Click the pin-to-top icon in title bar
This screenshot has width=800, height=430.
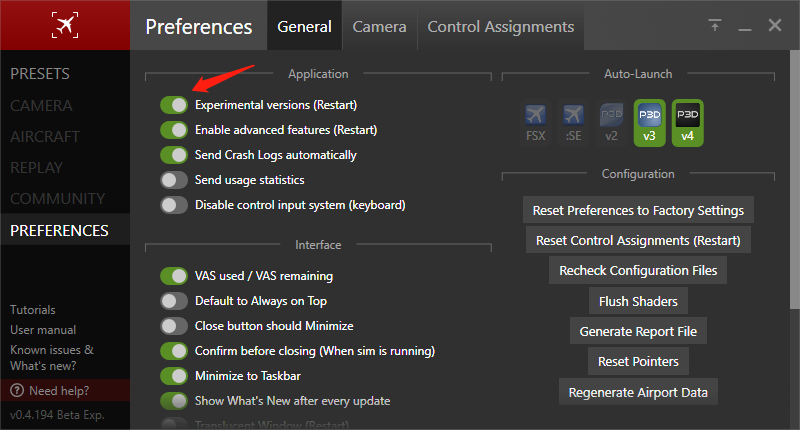[x=716, y=26]
